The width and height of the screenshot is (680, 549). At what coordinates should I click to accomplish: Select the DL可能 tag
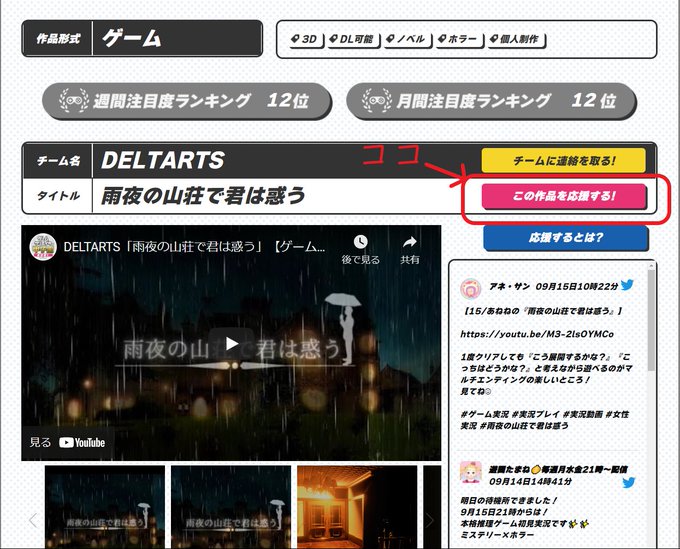tap(353, 39)
